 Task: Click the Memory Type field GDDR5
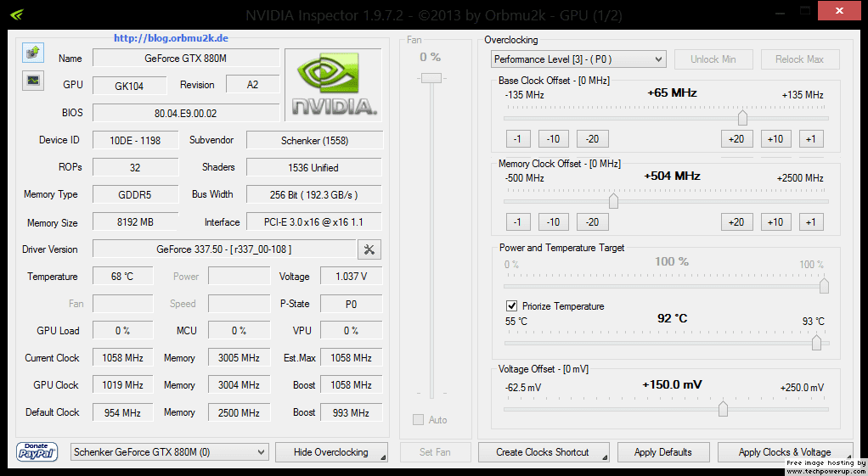click(136, 194)
